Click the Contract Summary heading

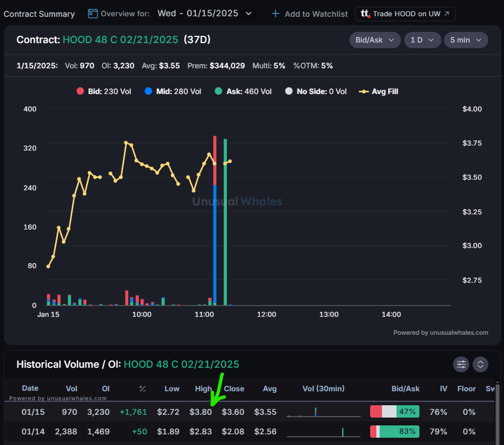[39, 14]
